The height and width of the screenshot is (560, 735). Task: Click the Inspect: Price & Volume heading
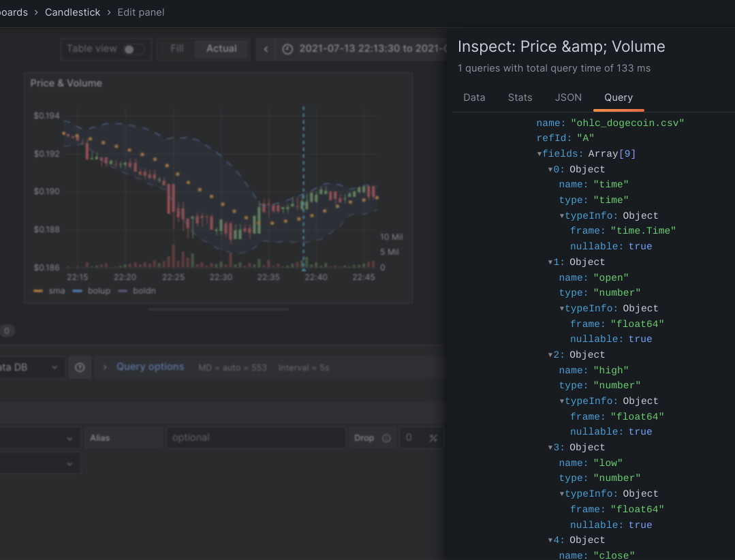coord(561,46)
